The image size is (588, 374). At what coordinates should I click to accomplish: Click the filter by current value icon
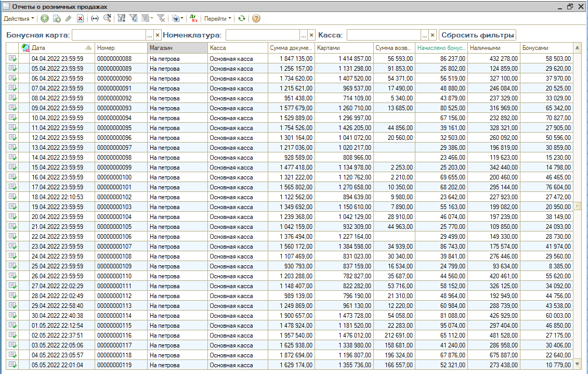click(134, 18)
